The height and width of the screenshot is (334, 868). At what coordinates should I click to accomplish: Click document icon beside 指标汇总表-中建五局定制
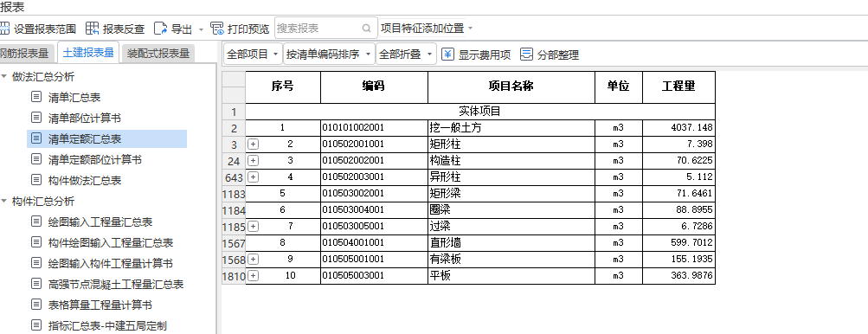(36, 325)
